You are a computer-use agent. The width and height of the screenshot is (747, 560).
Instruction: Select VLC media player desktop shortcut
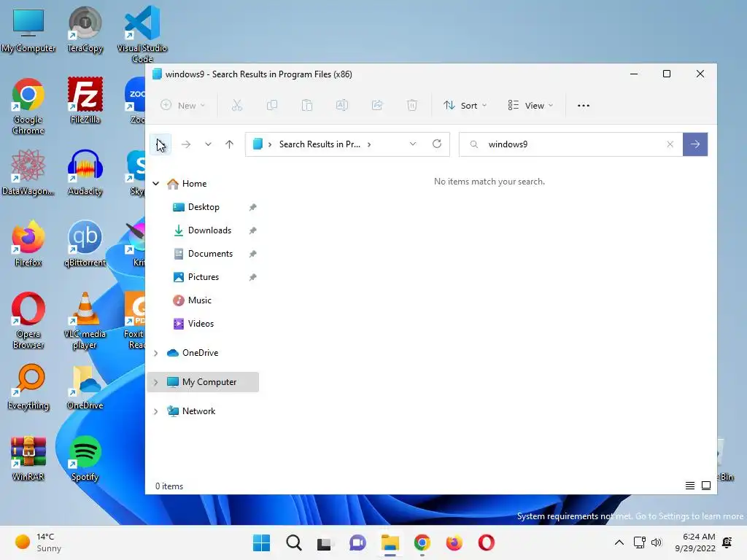click(x=85, y=321)
